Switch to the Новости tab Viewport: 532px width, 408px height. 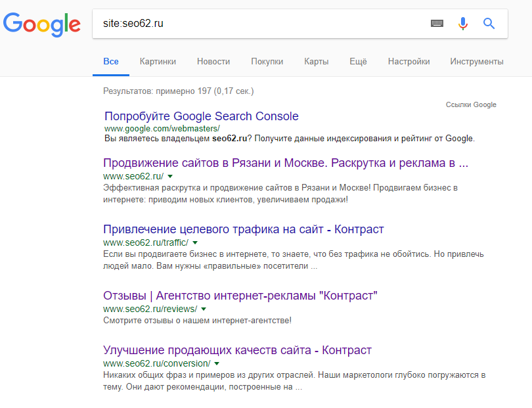213,62
